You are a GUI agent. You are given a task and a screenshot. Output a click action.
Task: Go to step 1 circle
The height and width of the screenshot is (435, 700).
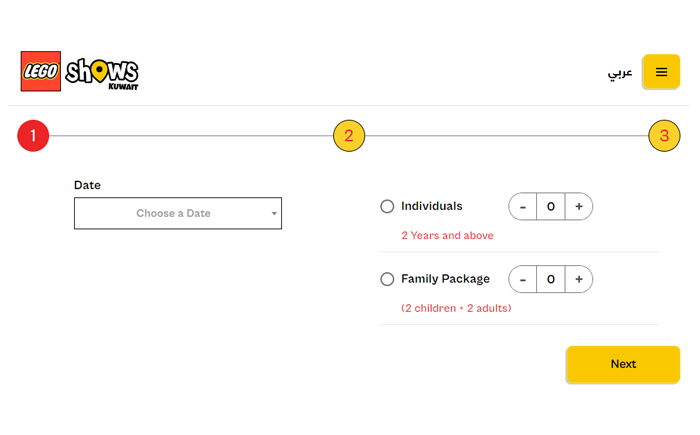(33, 135)
